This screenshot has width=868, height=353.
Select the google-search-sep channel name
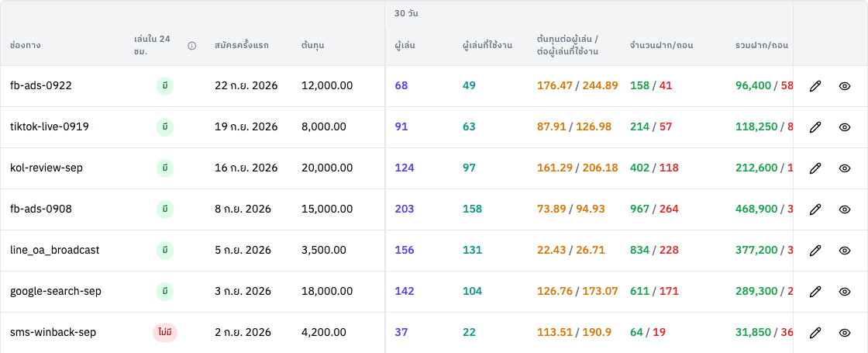[x=55, y=292]
